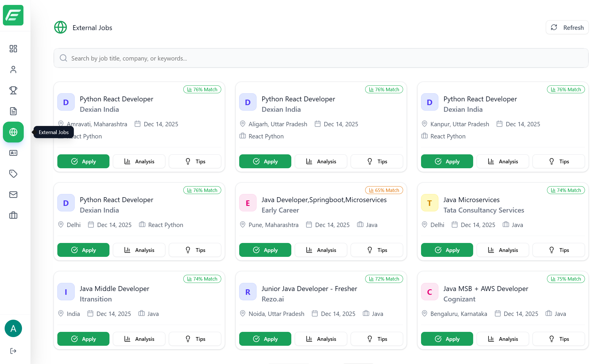The width and height of the screenshot is (611, 364).
Task: Open the briefcase jobs icon in sidebar
Action: [x=13, y=215]
